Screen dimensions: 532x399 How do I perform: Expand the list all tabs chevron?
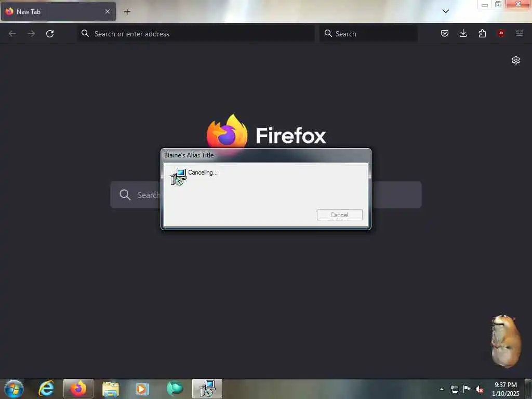446,11
